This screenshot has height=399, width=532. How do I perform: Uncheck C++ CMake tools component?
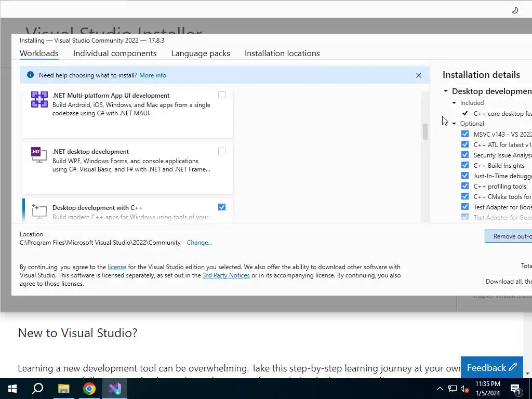tap(465, 196)
